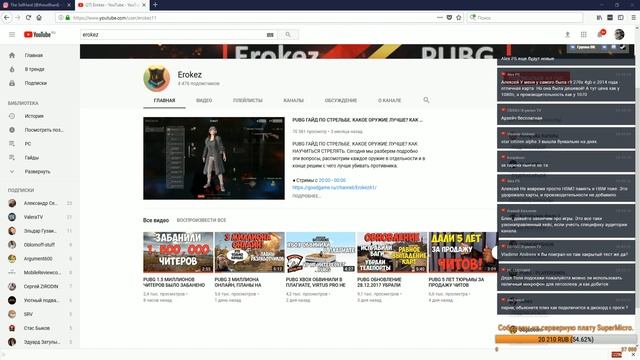Open the Дали 5 лет video thumbnail
This screenshot has height=360, width=640.
pos(462,252)
